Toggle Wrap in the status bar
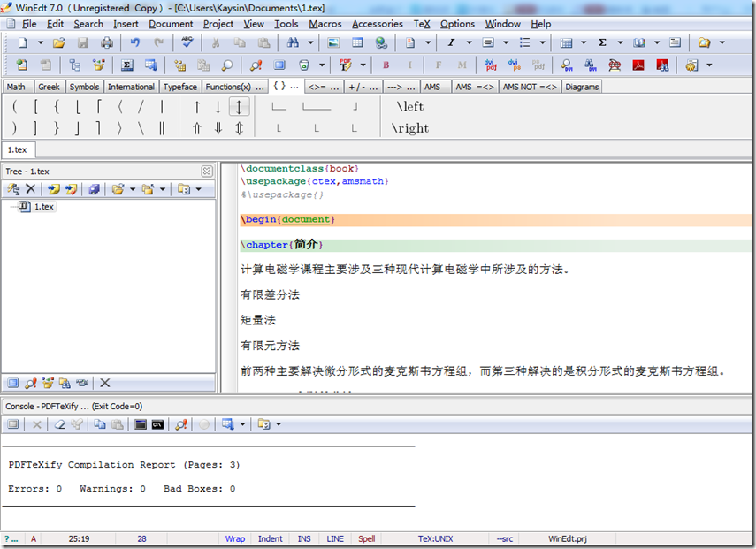Screen dimensions: 756x549 tap(235, 538)
